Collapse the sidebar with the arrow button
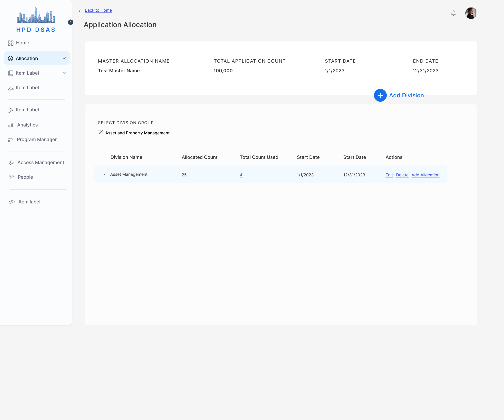Screen dimensions: 504x420 coord(70,22)
